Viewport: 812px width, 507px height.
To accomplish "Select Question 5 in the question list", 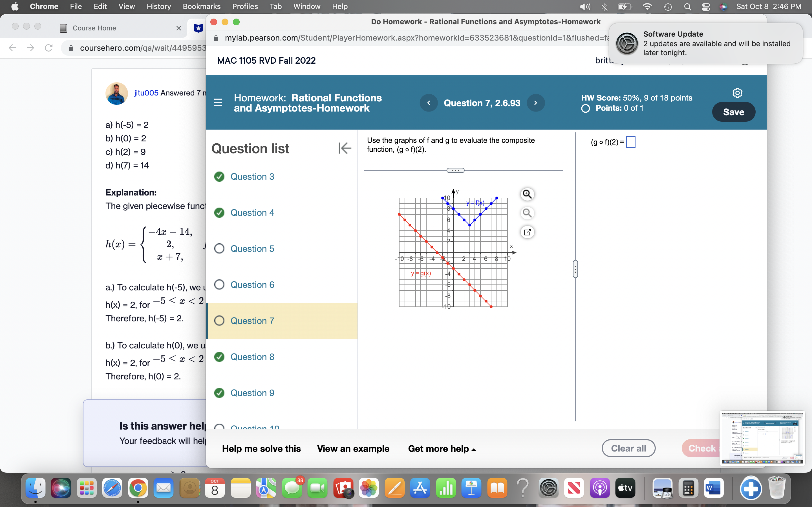I will 252,248.
